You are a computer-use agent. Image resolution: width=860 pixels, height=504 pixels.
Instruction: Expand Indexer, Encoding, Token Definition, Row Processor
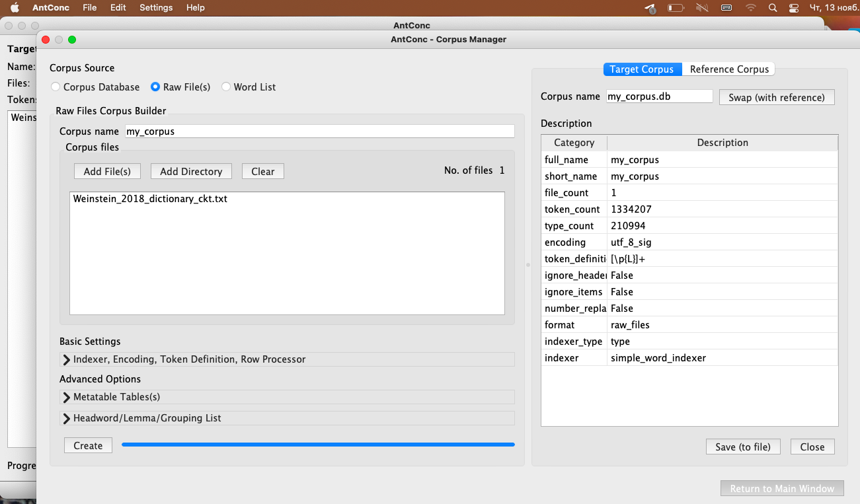pos(287,359)
